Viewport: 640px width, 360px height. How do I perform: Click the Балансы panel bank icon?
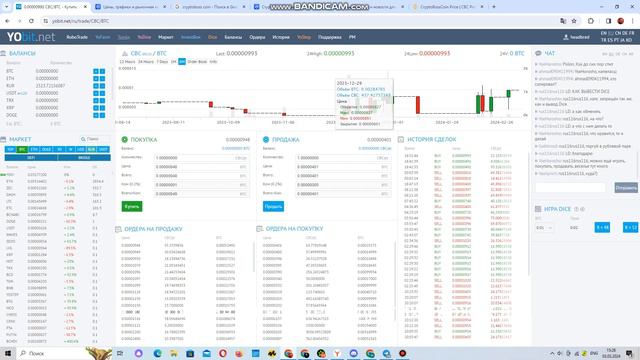tap(3, 53)
